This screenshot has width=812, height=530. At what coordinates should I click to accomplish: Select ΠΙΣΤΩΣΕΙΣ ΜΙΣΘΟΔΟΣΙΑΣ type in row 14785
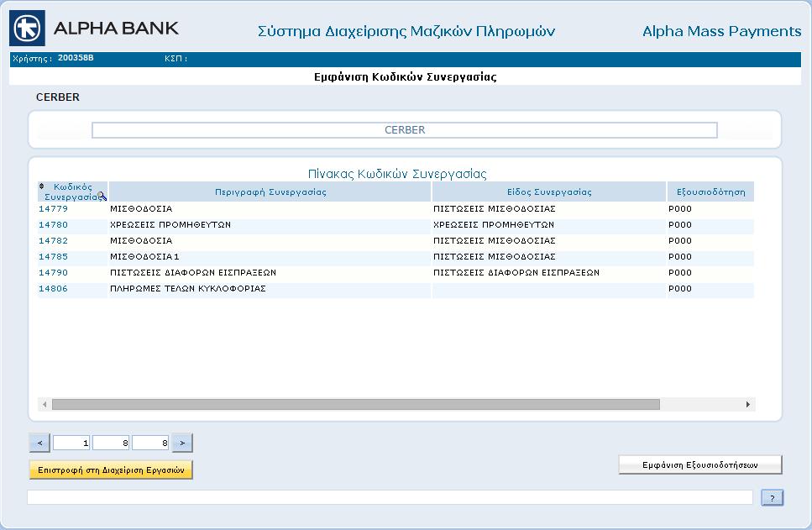click(549, 257)
